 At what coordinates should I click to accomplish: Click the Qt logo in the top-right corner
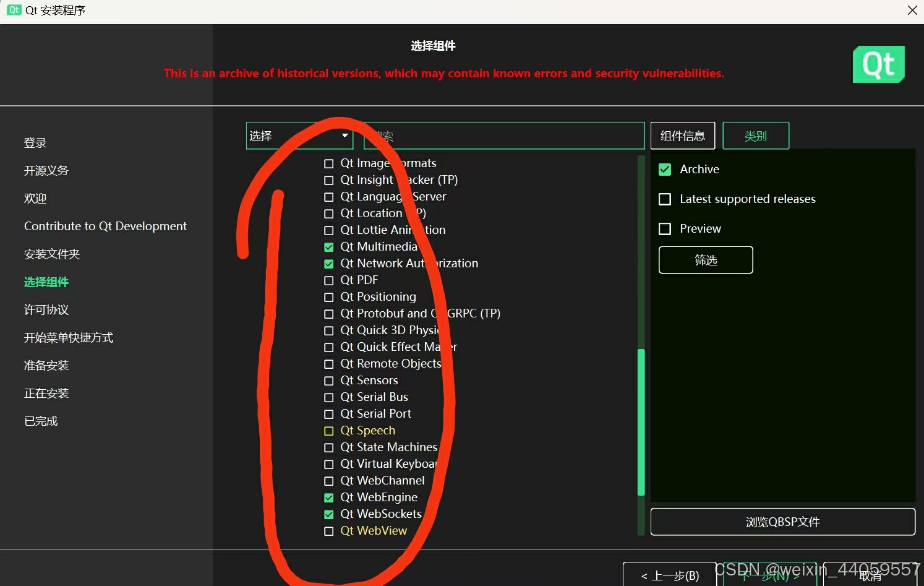coord(878,64)
